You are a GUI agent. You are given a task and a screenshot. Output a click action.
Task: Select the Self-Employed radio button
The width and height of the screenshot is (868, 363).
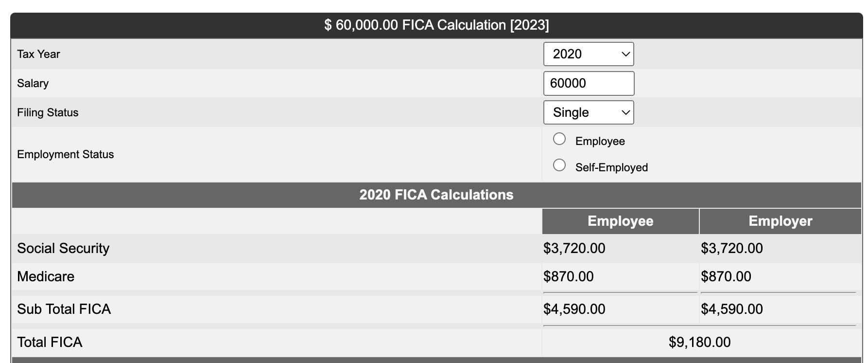tap(559, 165)
